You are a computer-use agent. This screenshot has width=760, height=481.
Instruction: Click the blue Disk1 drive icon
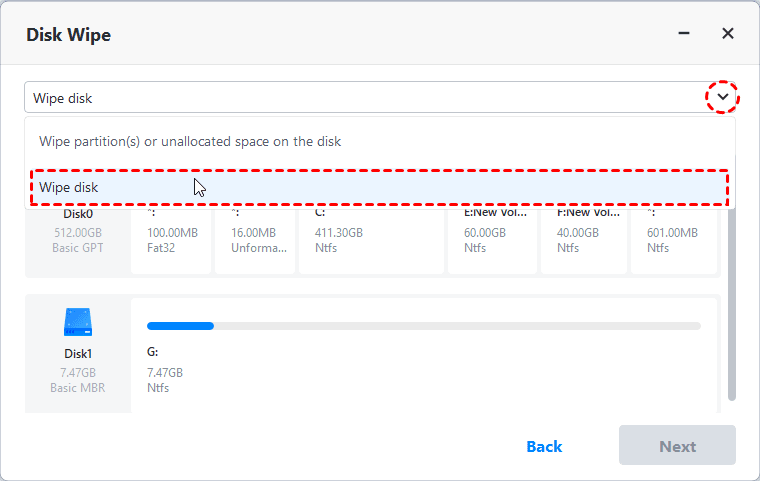click(x=78, y=322)
